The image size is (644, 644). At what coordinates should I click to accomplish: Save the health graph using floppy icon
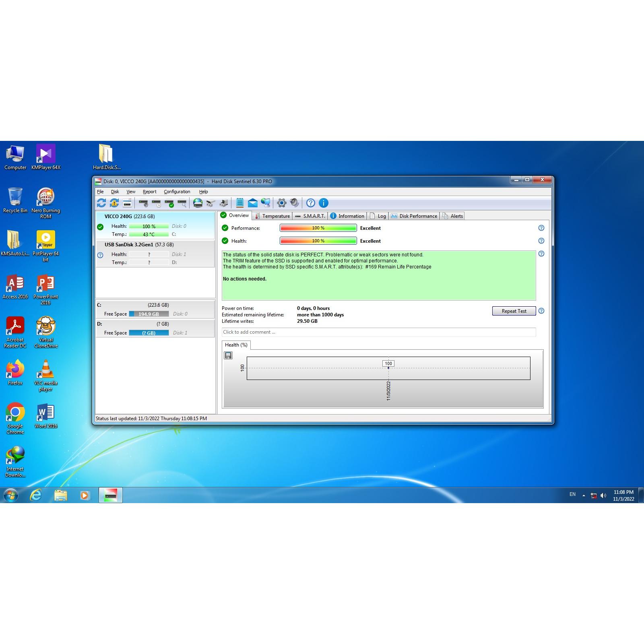228,355
